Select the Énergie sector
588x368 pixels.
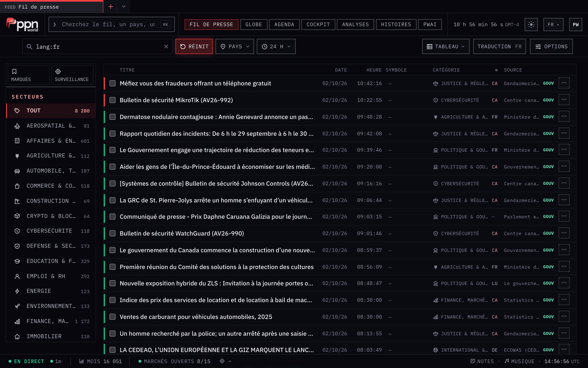click(51, 291)
